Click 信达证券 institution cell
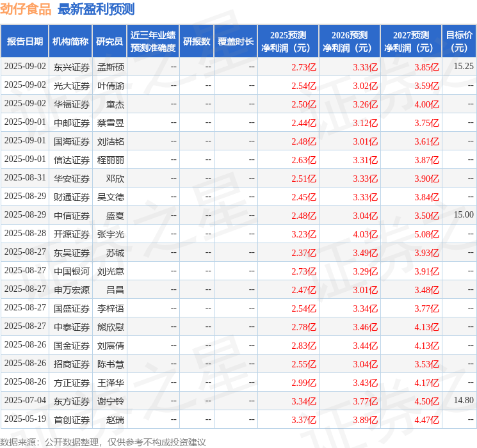 (x=72, y=160)
